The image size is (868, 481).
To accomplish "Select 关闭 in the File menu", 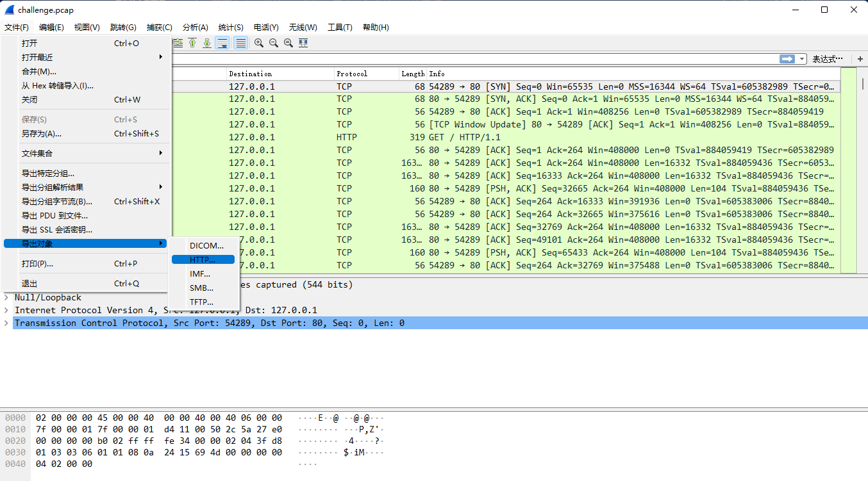I will [x=85, y=99].
